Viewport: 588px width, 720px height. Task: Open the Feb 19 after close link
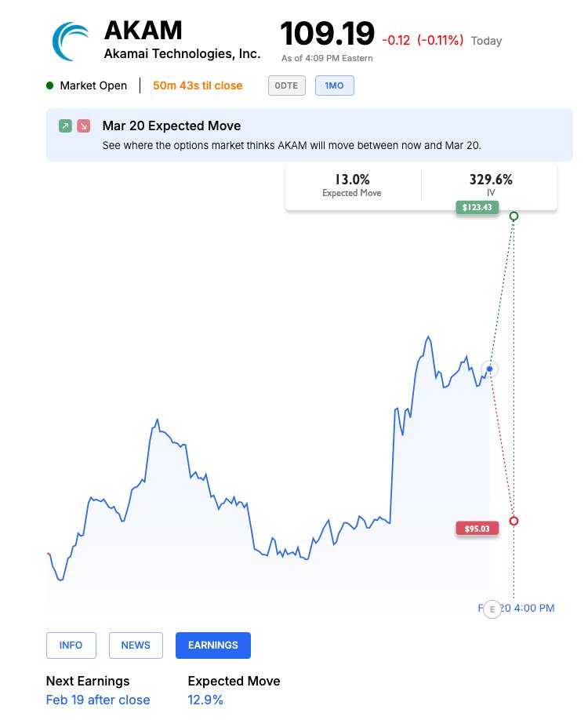98,700
